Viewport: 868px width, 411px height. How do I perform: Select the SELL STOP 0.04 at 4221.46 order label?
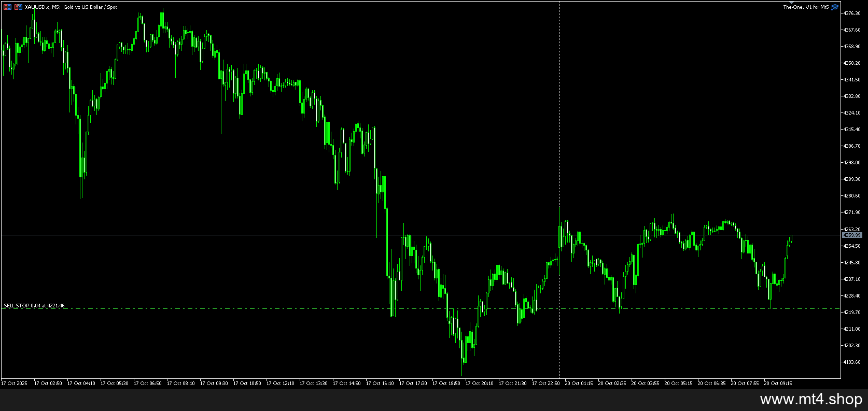pos(34,306)
